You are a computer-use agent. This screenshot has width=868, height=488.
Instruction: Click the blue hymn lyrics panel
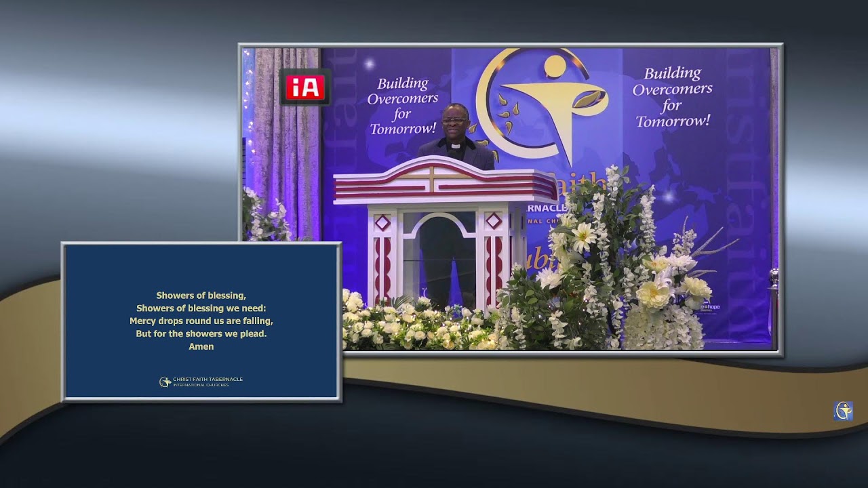point(201,321)
